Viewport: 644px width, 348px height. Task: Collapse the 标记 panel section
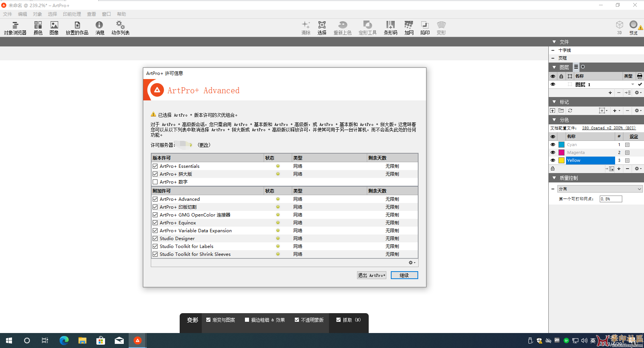pos(554,102)
